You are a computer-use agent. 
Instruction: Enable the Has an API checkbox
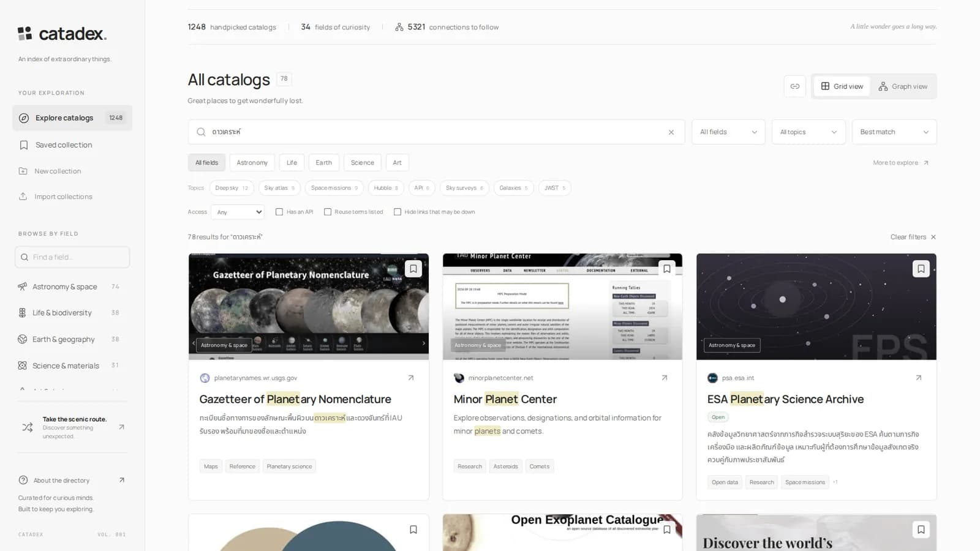[279, 212]
